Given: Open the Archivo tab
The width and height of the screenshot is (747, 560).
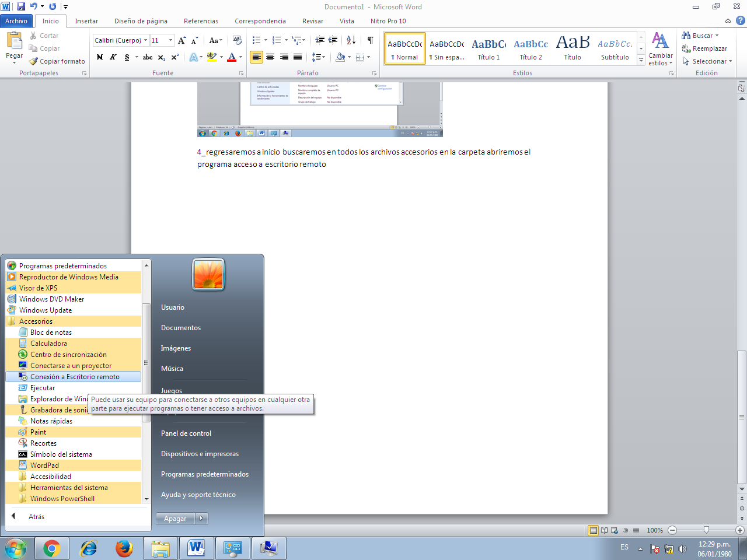Looking at the screenshot, I should (x=16, y=20).
